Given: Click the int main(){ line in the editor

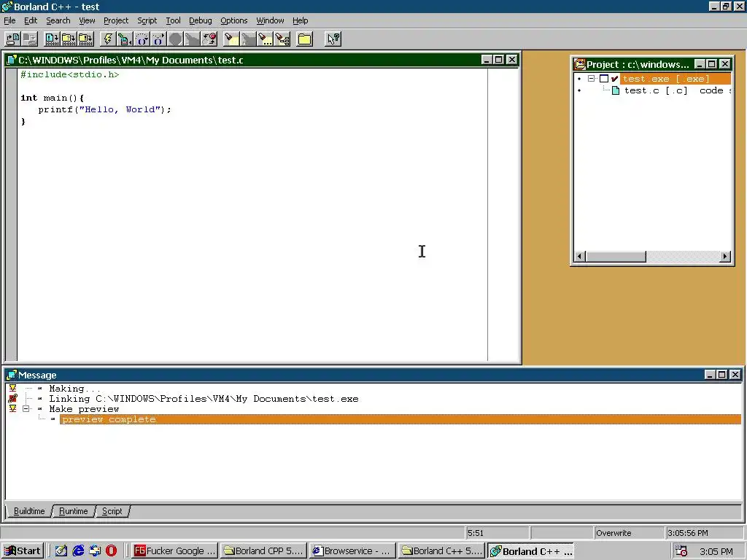Looking at the screenshot, I should point(53,98).
